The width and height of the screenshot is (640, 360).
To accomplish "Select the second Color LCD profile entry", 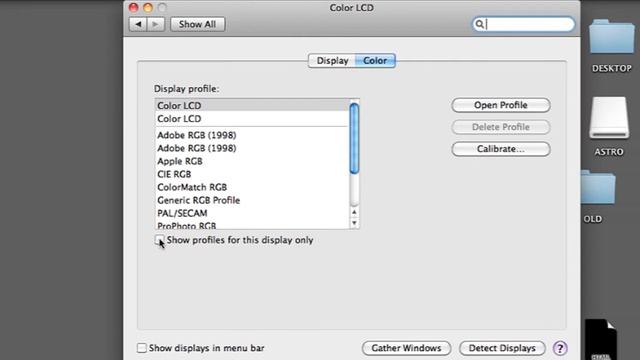I will click(x=252, y=118).
